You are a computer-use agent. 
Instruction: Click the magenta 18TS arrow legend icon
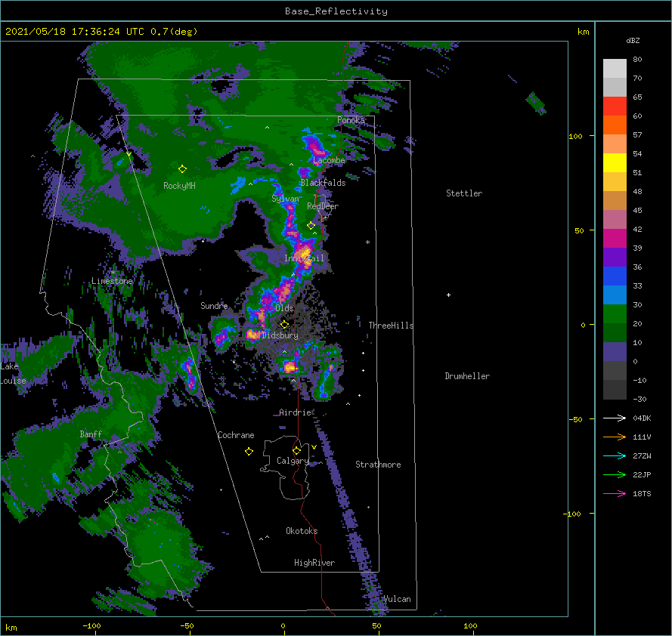615,493
